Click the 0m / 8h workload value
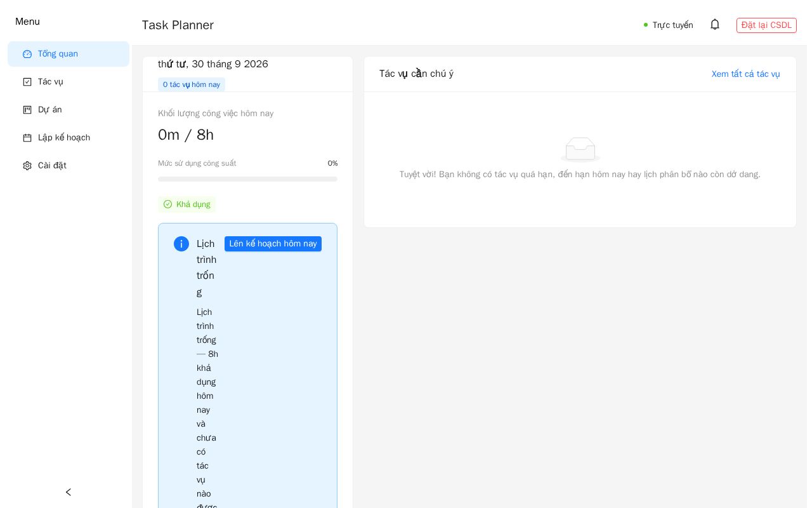Screen dimensions: 812x508 tap(186, 135)
